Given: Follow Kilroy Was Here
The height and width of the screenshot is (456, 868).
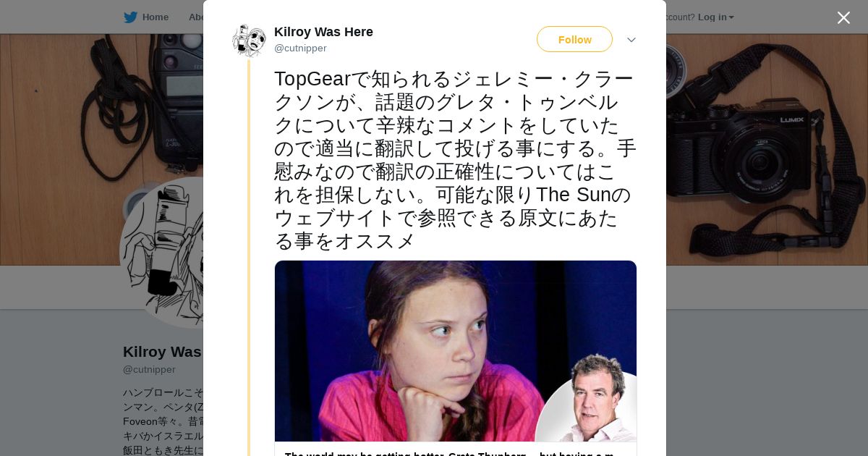Looking at the screenshot, I should [574, 40].
